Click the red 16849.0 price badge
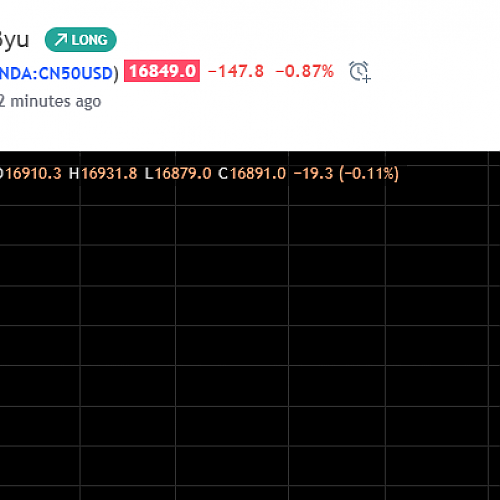The width and height of the screenshot is (500, 500). (162, 71)
